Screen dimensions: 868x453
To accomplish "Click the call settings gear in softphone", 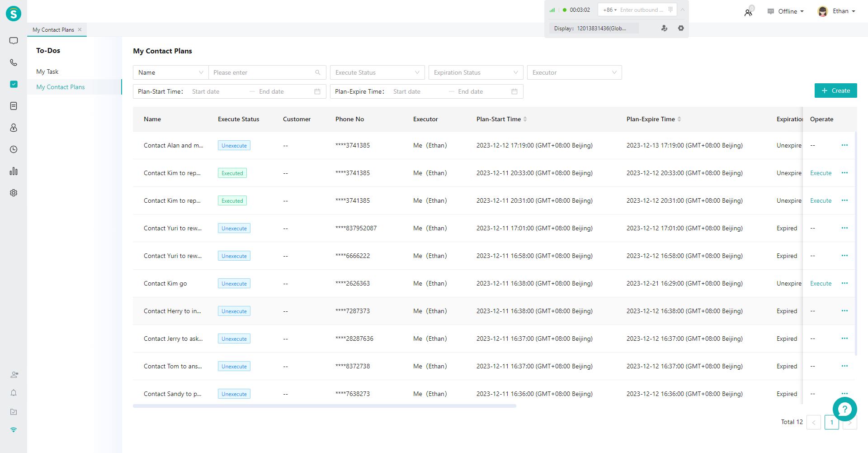I will pos(681,28).
